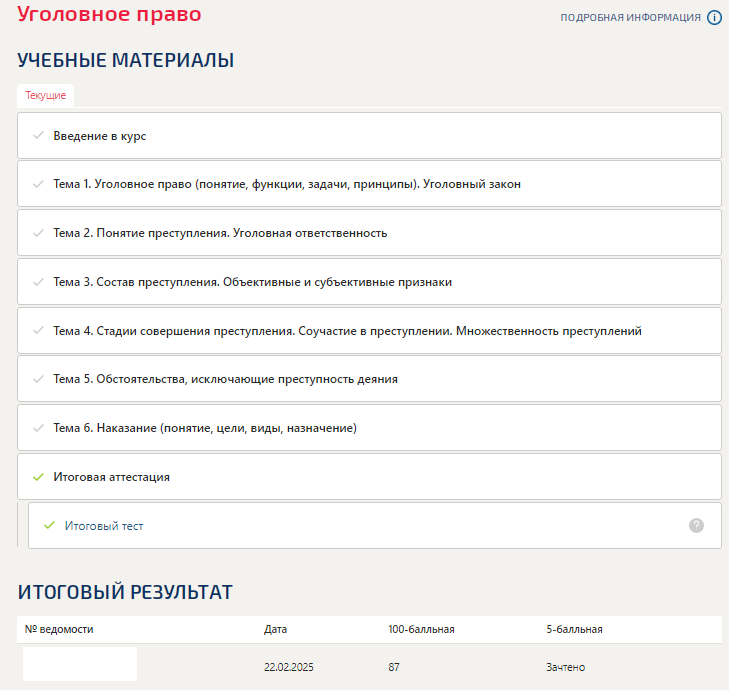Click grey checkmark of Тема 2
This screenshot has width=729, height=690.
click(39, 233)
